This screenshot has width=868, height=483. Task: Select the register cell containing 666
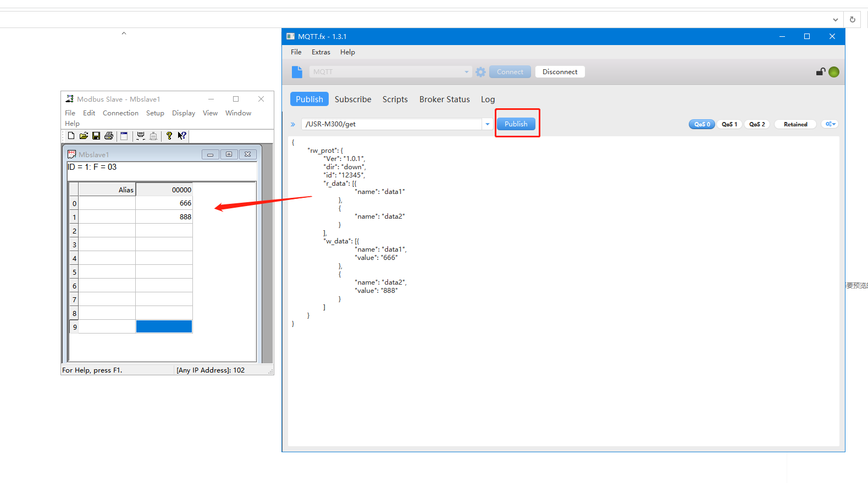pyautogui.click(x=164, y=203)
